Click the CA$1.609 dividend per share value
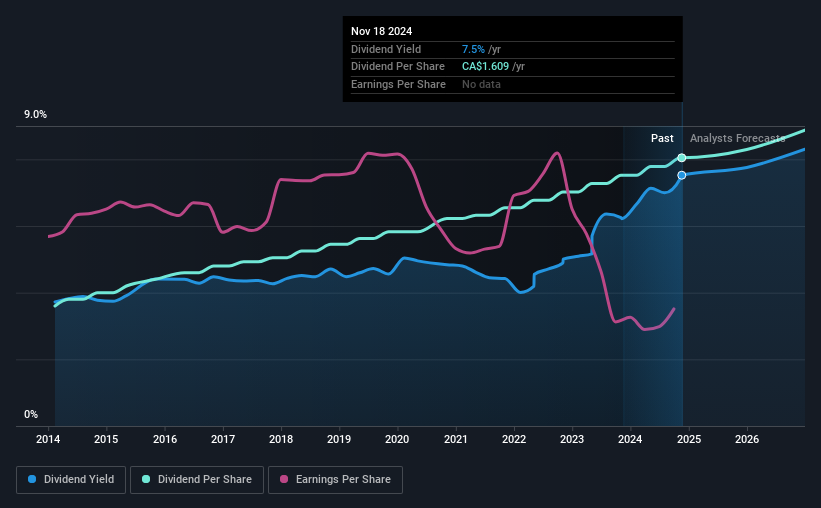This screenshot has height=508, width=821. [485, 67]
